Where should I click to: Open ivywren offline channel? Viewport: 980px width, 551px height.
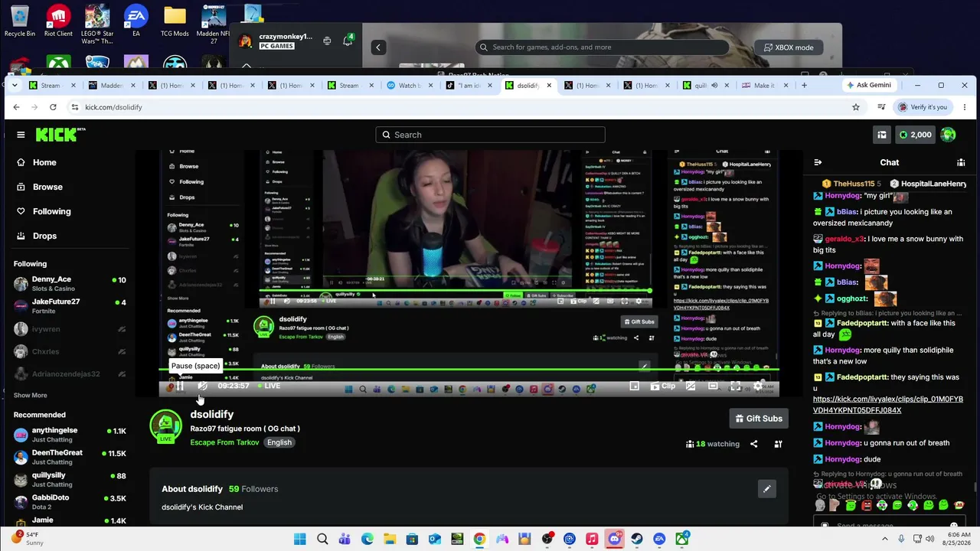pyautogui.click(x=69, y=329)
